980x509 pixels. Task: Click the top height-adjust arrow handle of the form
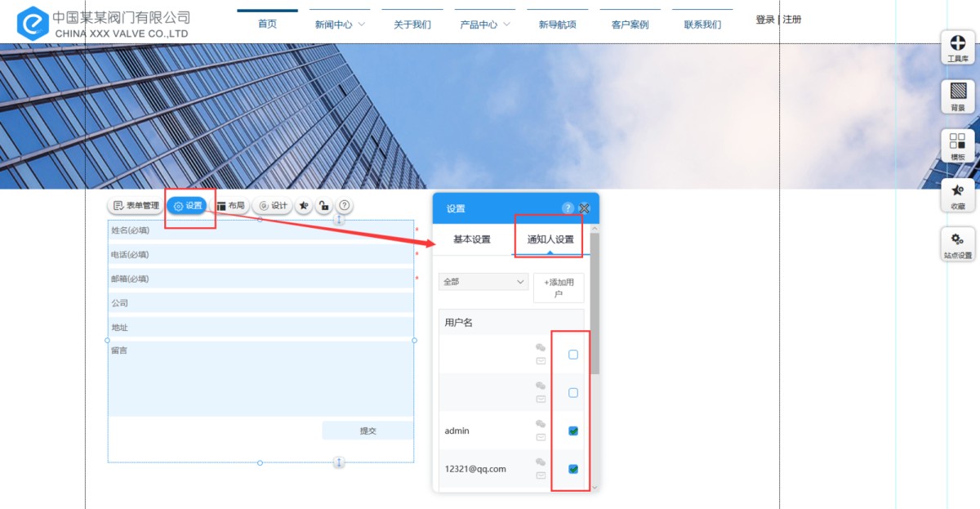340,220
